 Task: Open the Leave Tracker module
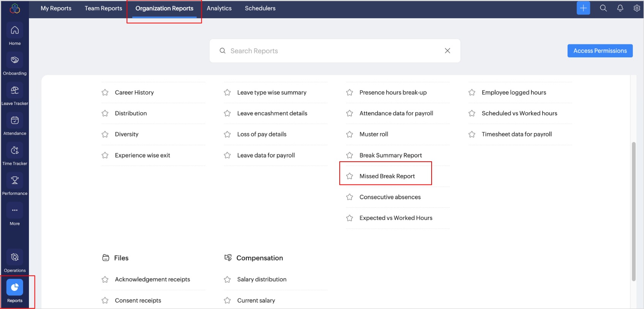[x=15, y=91]
